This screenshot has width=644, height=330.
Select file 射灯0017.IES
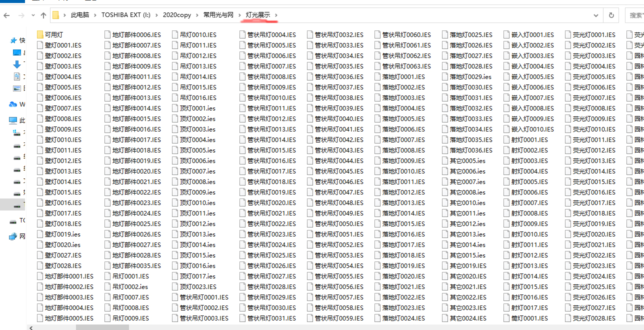pyautogui.click(x=526, y=307)
